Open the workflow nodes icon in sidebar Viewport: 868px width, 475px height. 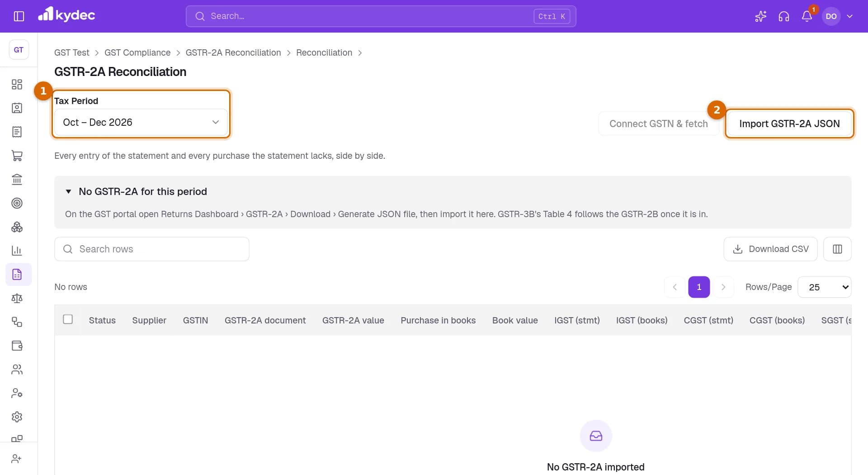point(17,322)
